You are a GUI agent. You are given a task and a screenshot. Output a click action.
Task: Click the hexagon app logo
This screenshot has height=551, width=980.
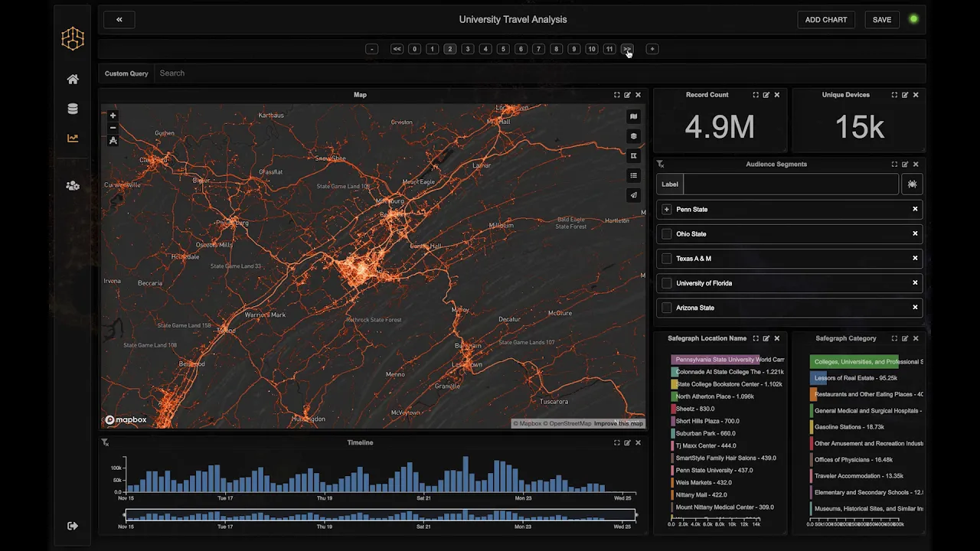[x=73, y=38]
